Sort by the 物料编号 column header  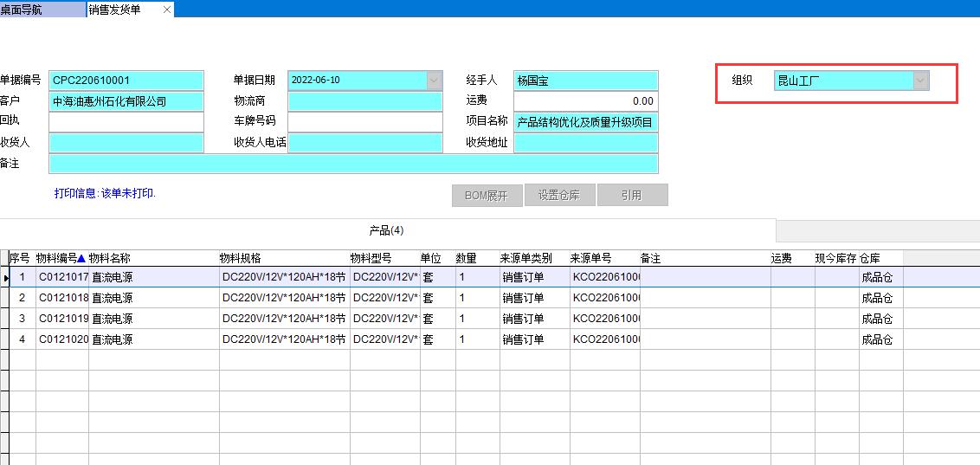point(61,258)
